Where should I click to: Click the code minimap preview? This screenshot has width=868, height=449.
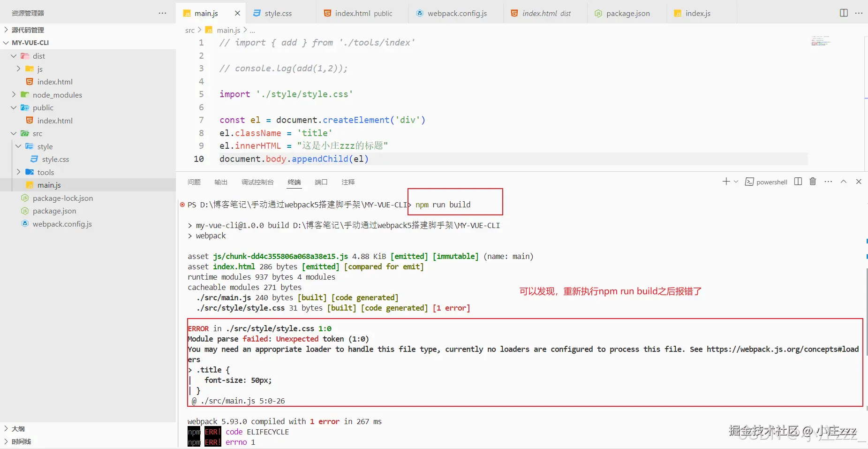coord(821,40)
